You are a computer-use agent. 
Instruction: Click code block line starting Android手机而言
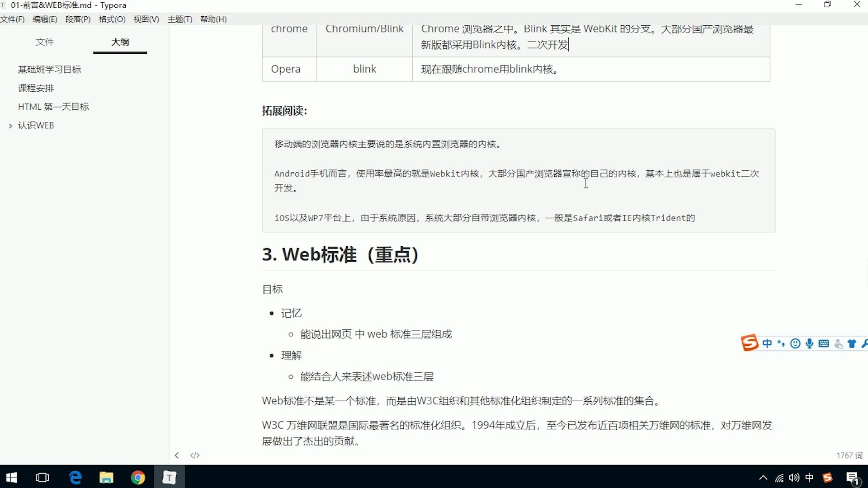[517, 181]
